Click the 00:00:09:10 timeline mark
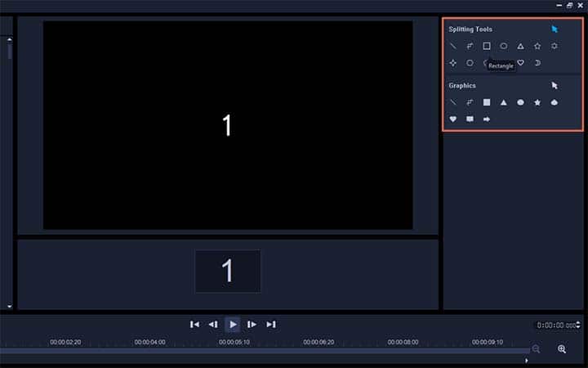Viewport: 588px width, 368px height. coord(488,342)
